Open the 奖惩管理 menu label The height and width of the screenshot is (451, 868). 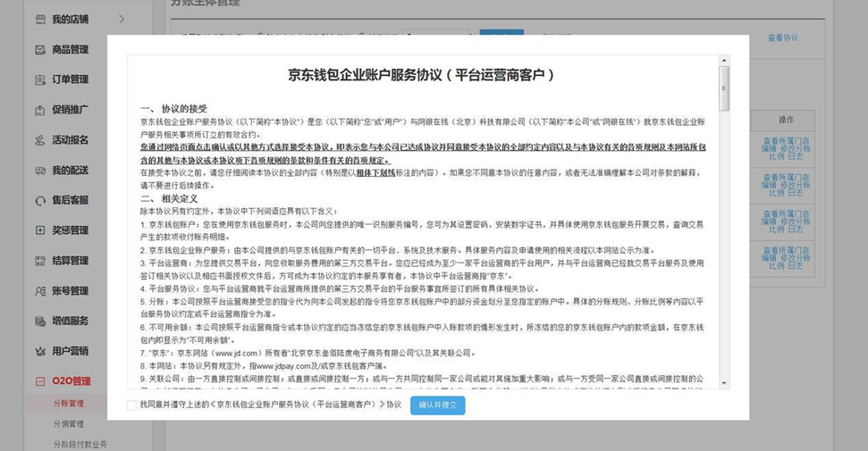[71, 230]
